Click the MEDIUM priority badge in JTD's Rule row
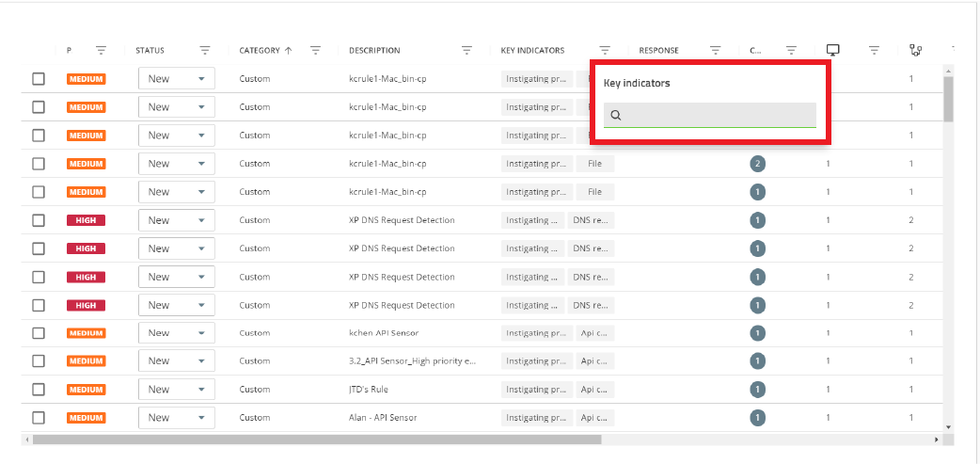980x464 pixels. pos(87,390)
